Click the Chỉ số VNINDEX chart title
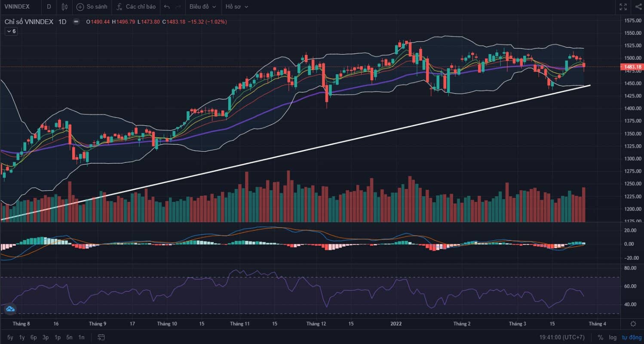 point(29,21)
